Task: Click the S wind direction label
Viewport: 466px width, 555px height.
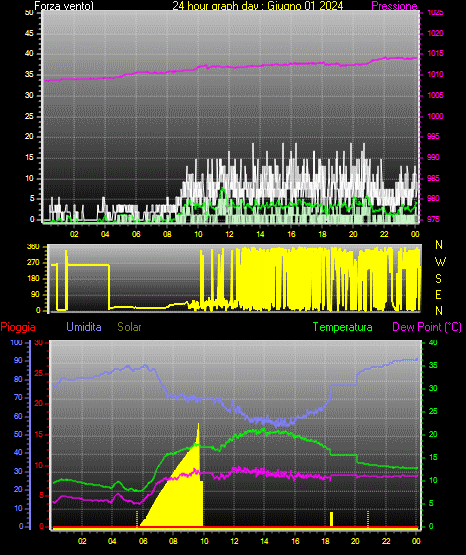Action: [438, 279]
